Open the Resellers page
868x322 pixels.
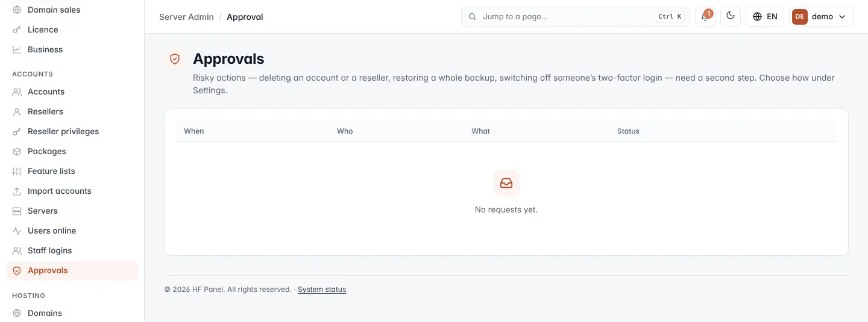72,111
